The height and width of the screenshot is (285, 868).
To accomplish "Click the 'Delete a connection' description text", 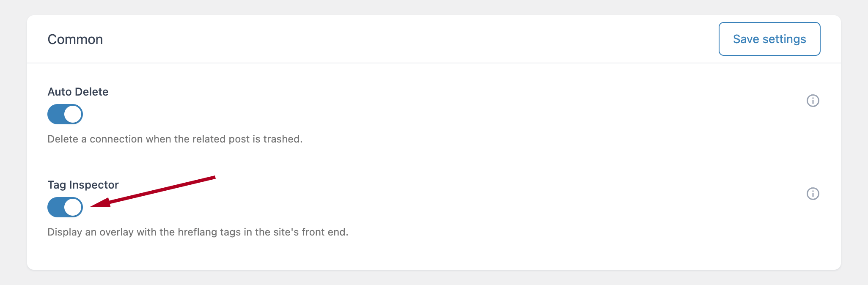I will click(x=175, y=139).
